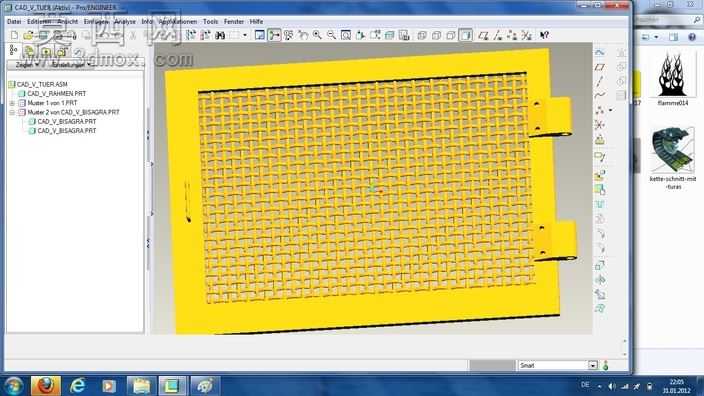Screen dimensions: 704x396
Task: Click the Datum Curve tool icon
Action: click(x=600, y=96)
